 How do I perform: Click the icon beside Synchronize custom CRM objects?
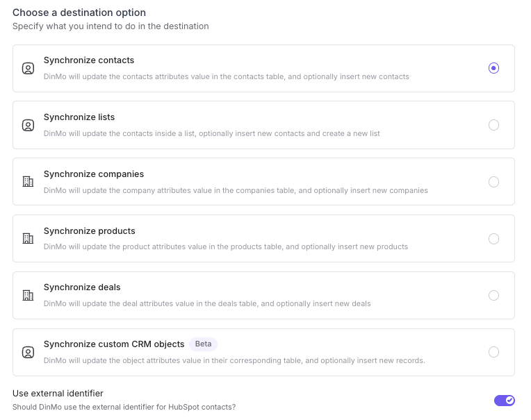(x=28, y=352)
